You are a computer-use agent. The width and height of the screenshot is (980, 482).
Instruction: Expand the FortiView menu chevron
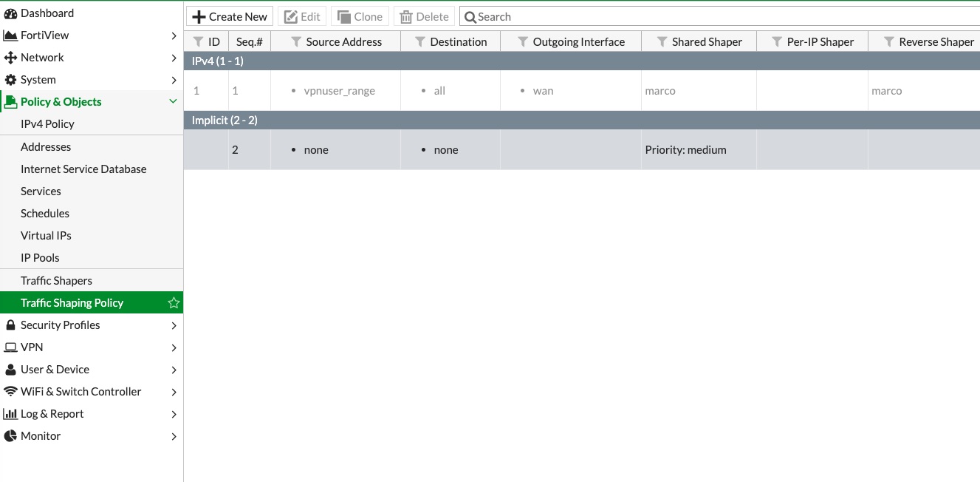[x=174, y=35]
